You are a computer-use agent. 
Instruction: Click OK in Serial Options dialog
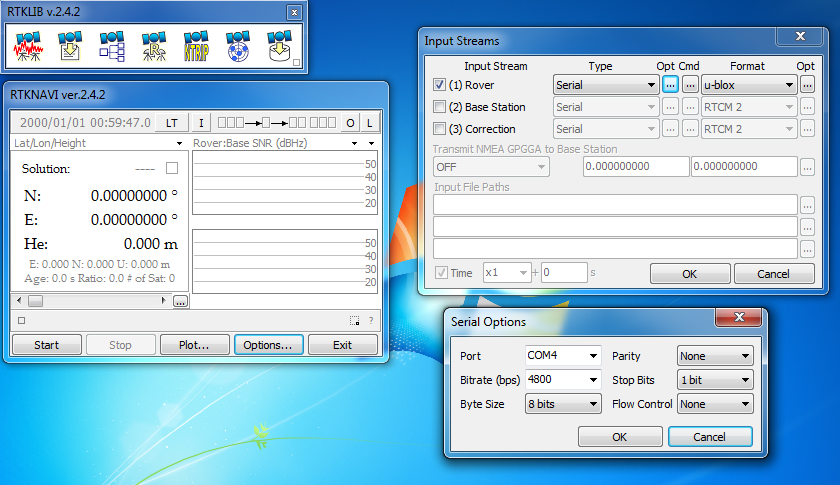(x=619, y=437)
